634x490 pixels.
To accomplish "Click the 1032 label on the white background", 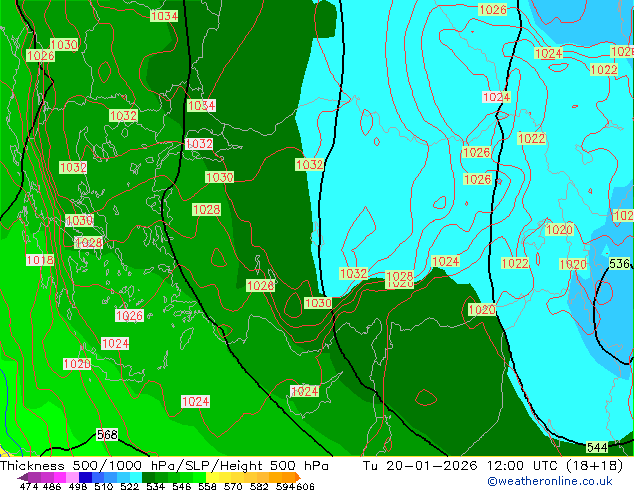I will pyautogui.click(x=199, y=144).
